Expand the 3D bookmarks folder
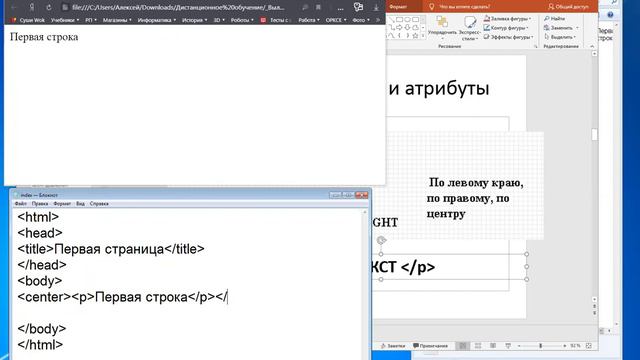Image resolution: width=640 pixels, height=360 pixels. point(219,20)
